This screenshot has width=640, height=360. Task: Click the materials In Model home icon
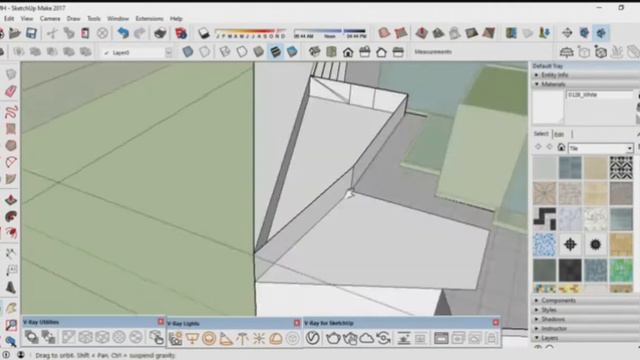(561, 147)
